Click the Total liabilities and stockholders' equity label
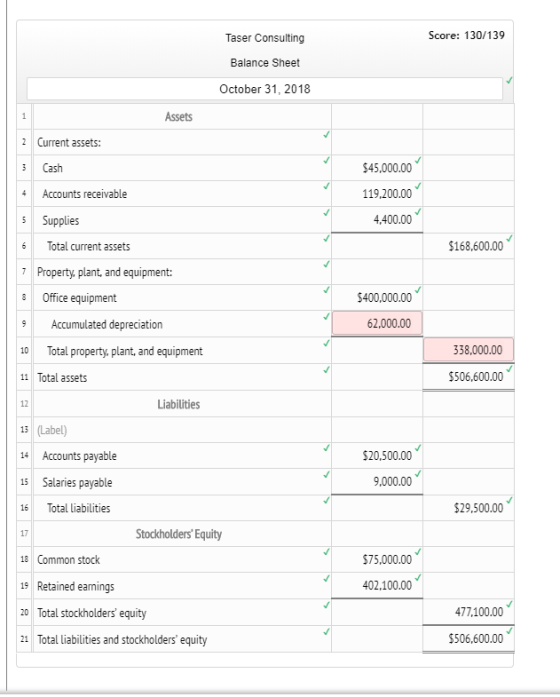The width and height of the screenshot is (560, 697). tap(122, 640)
